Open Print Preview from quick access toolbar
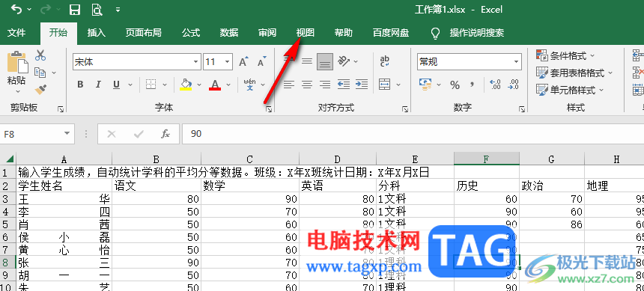Viewport: 644px width, 291px height. [97, 10]
